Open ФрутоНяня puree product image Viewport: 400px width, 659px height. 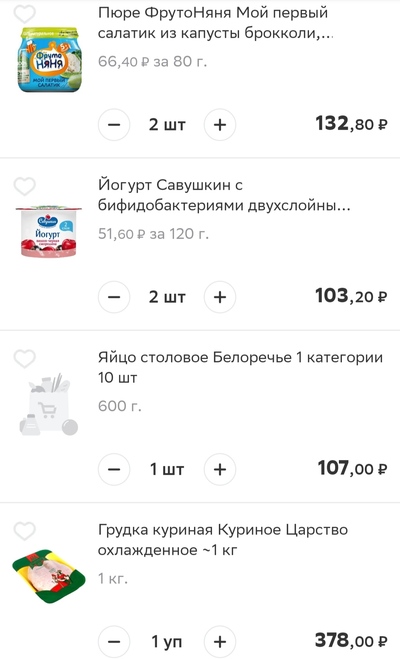(x=49, y=60)
